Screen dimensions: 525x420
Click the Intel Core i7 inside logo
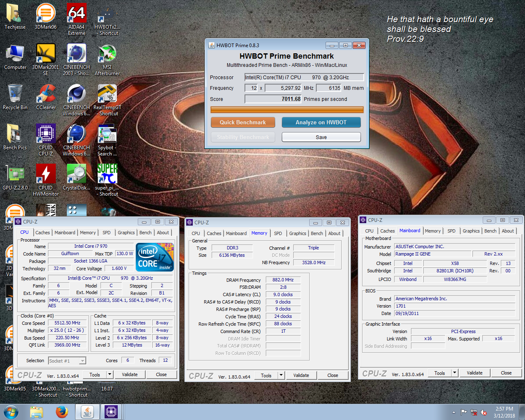coord(155,257)
